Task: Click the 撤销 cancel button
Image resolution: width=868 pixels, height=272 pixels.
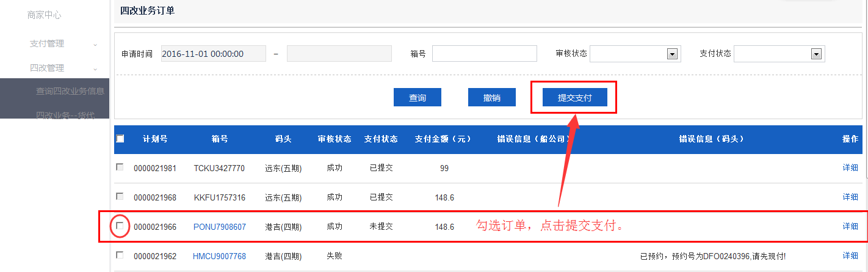Action: (x=492, y=98)
